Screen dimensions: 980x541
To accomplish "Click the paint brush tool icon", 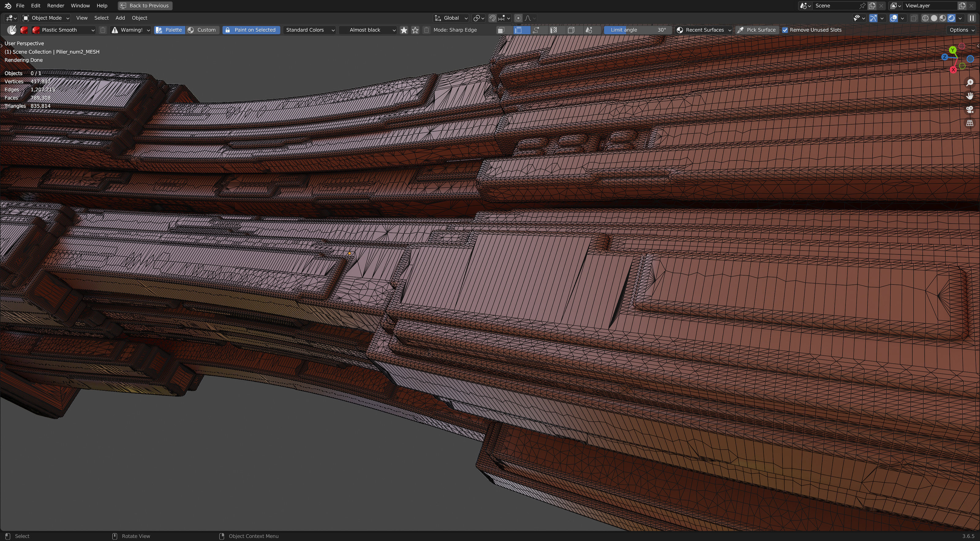I will (x=12, y=30).
